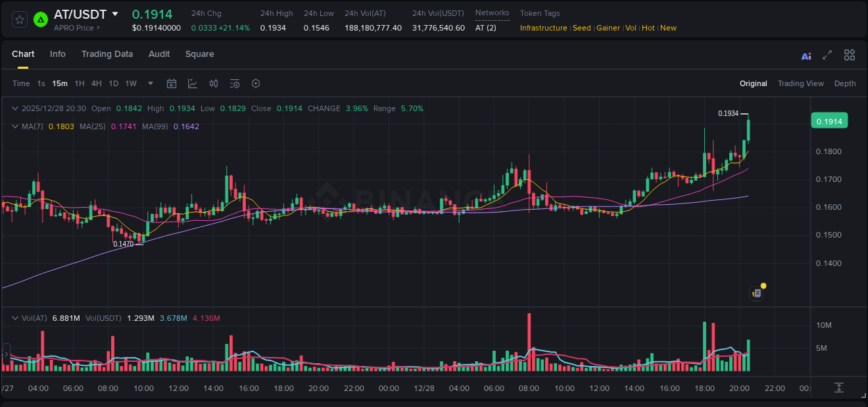Open the Square tab

pyautogui.click(x=199, y=54)
